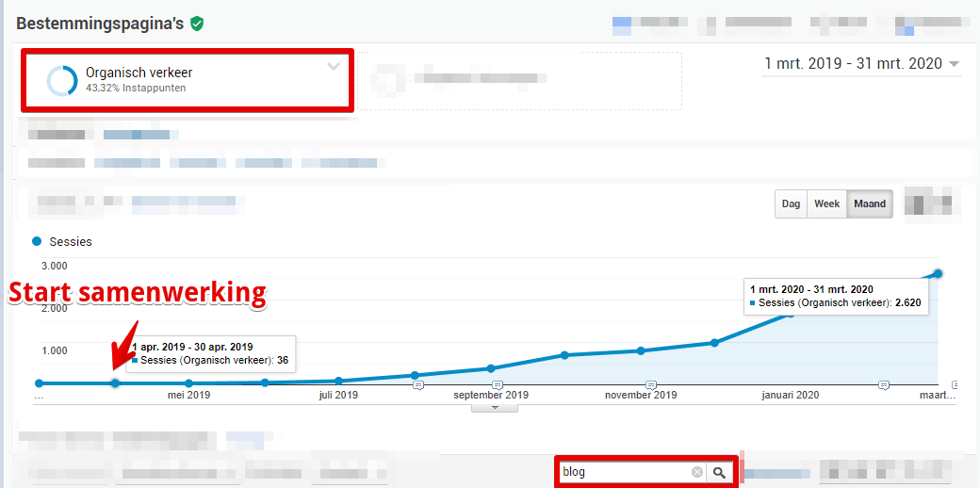Select the Maand granularity button
Viewport: 980px width, 488px height.
point(869,204)
